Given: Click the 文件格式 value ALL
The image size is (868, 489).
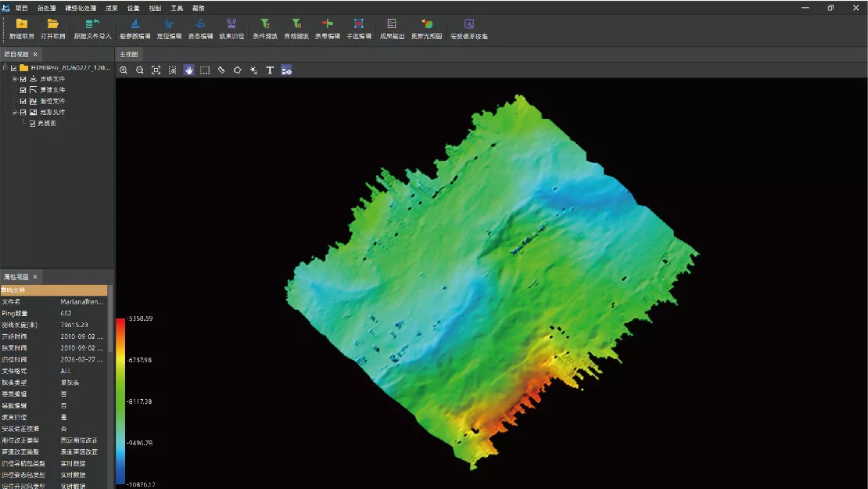Looking at the screenshot, I should [66, 371].
